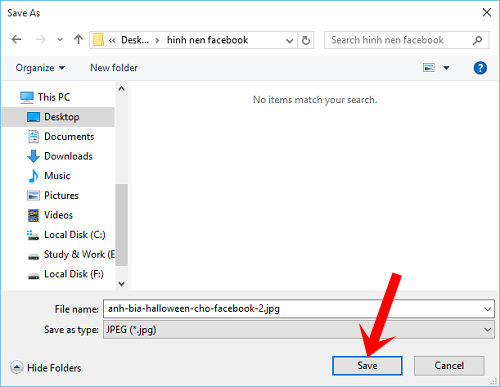Go up one folder level
Screen dimensions: 500x387
78,40
